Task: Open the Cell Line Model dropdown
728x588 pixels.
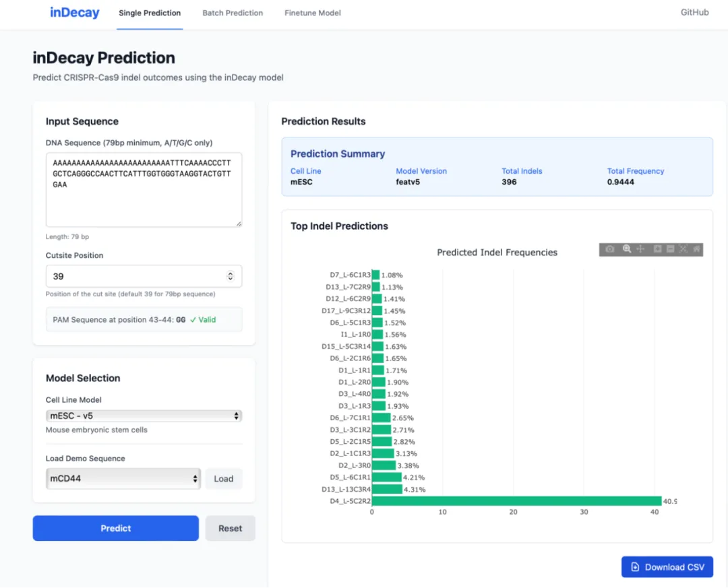Action: 144,416
